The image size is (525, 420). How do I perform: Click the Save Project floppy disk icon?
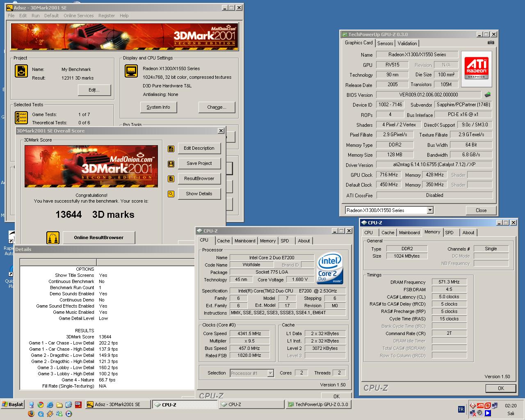tap(171, 164)
